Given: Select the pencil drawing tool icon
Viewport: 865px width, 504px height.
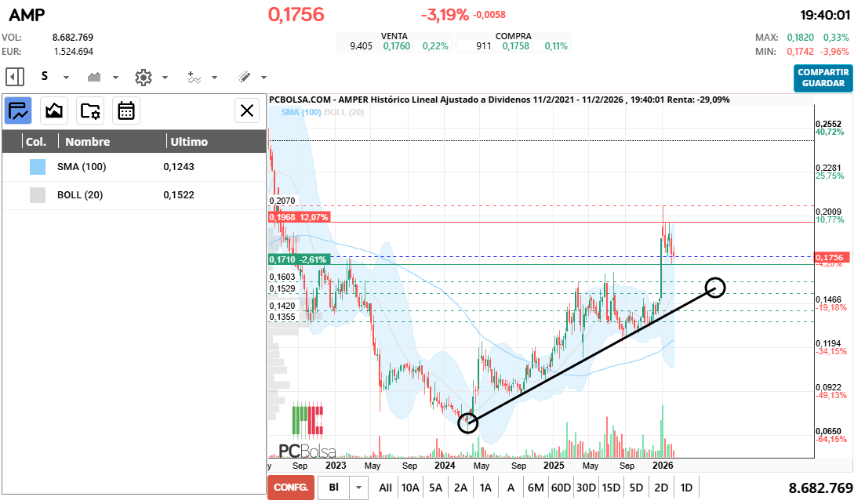Looking at the screenshot, I should (x=245, y=77).
